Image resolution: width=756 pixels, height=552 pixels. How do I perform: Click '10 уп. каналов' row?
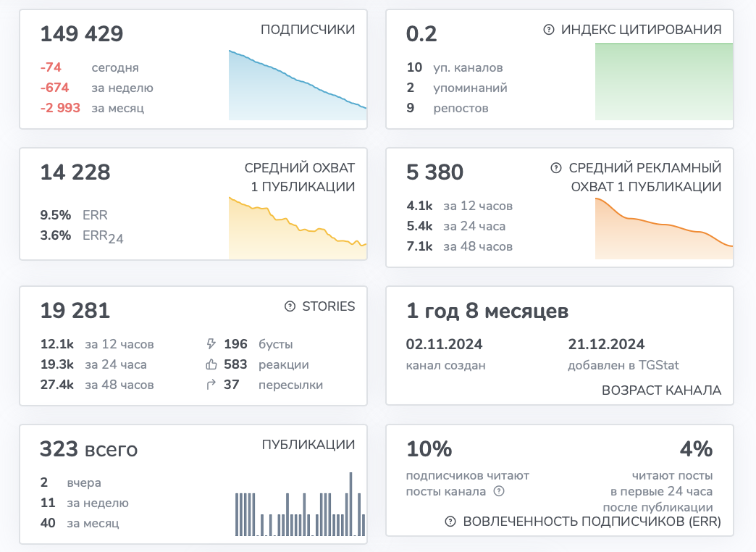[455, 67]
